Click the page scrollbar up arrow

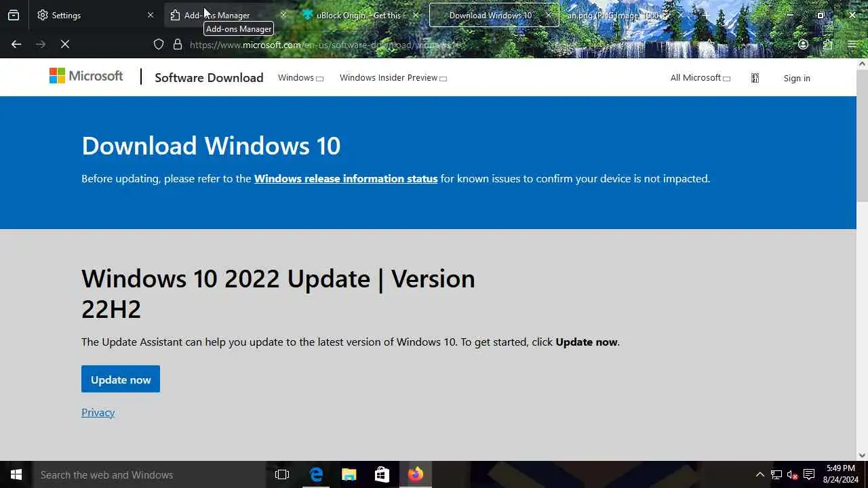(x=862, y=64)
